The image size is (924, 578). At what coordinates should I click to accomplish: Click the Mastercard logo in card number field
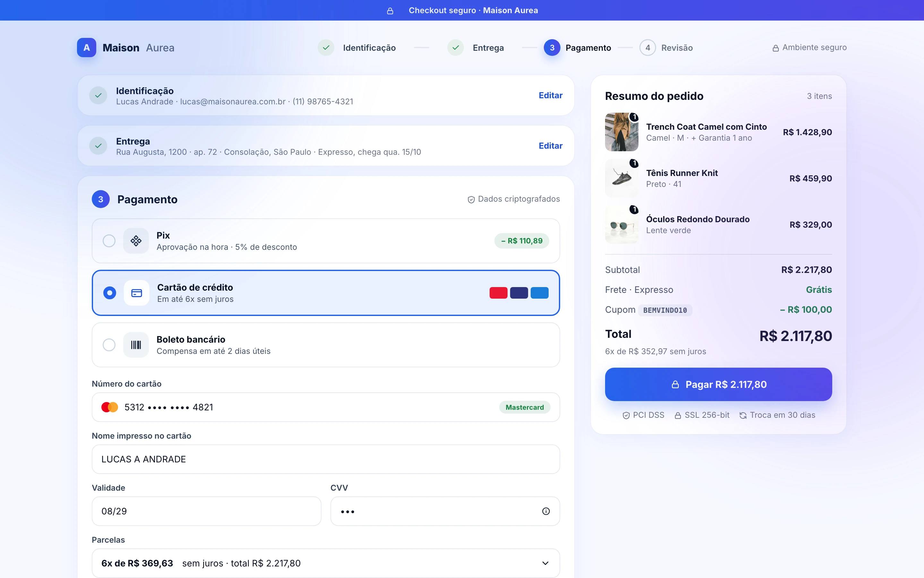point(110,407)
